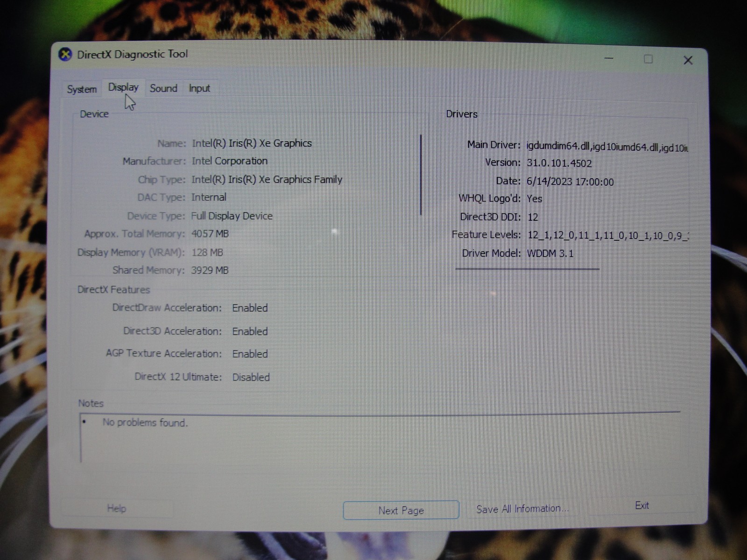Click the WHQL Logo'd 'Yes' value

click(x=535, y=199)
